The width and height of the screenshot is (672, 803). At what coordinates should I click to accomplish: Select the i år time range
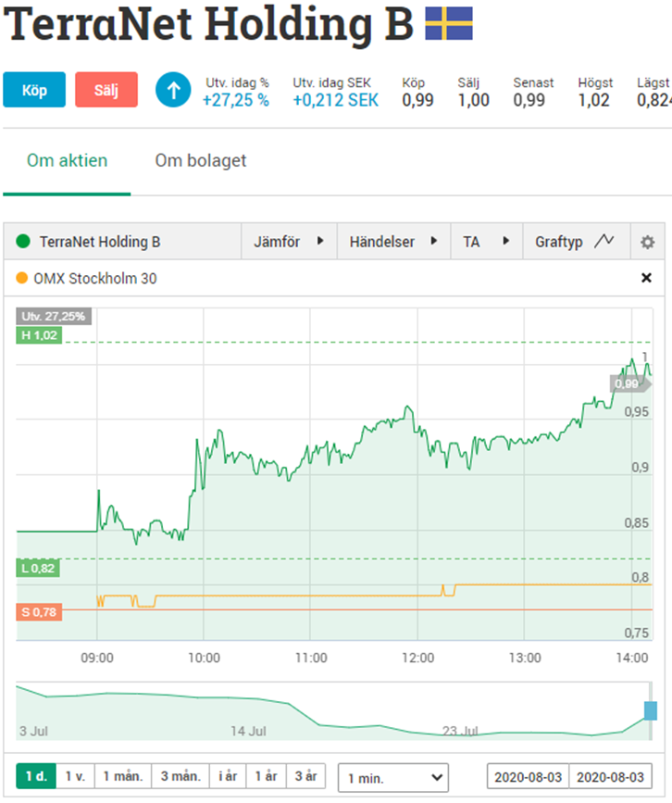[228, 776]
